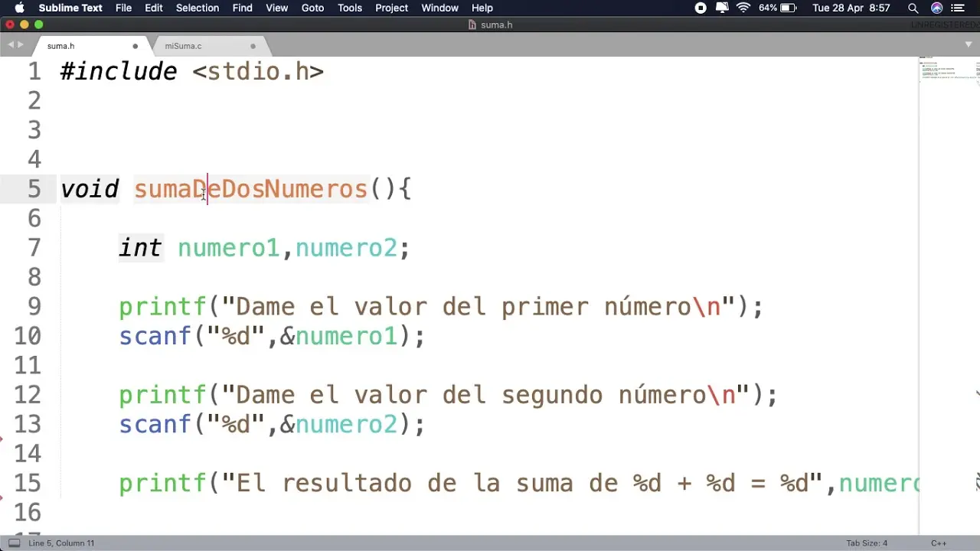Click the minimap code preview
Screen dimensions: 980x551
coord(949,70)
